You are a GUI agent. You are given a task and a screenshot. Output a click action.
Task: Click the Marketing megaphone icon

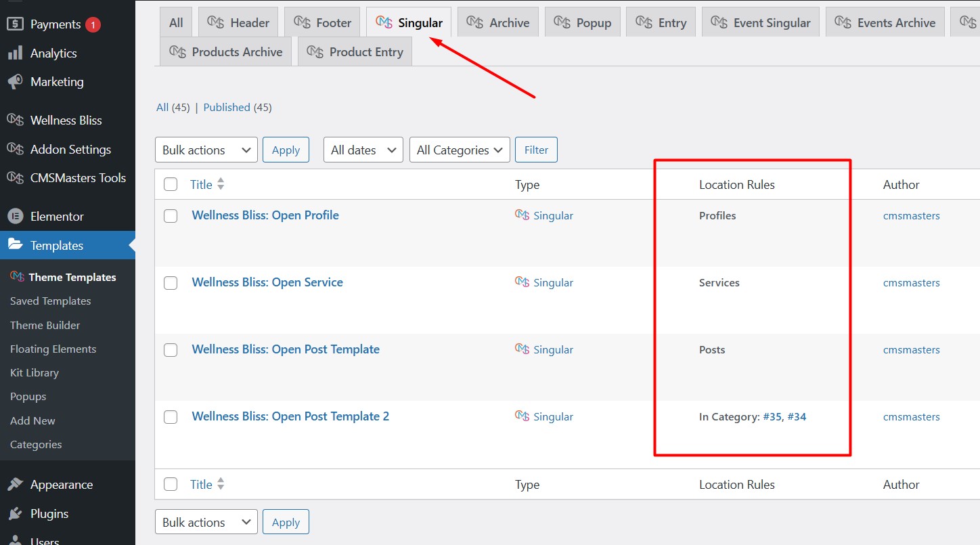pos(15,82)
